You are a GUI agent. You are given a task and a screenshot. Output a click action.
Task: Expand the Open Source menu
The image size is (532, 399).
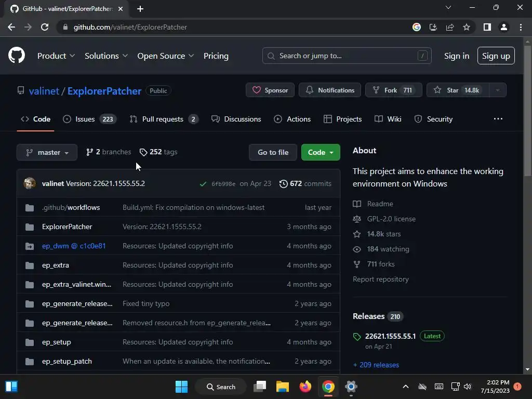[x=166, y=56]
